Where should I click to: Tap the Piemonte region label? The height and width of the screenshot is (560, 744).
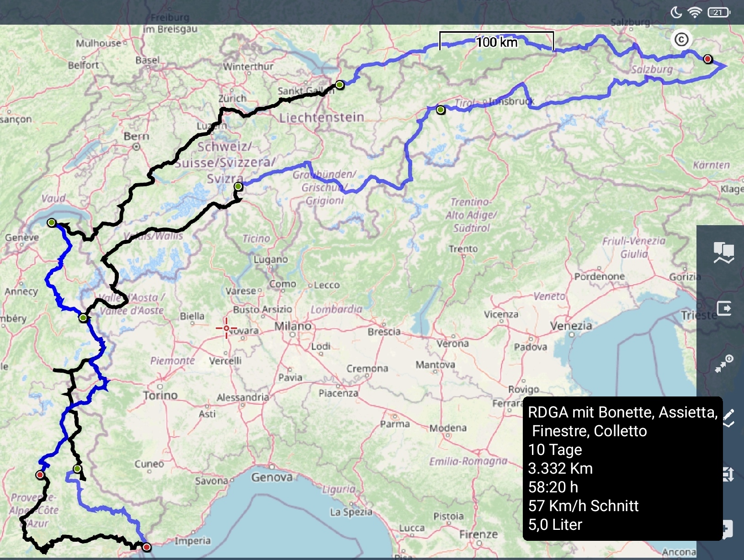pos(172,360)
